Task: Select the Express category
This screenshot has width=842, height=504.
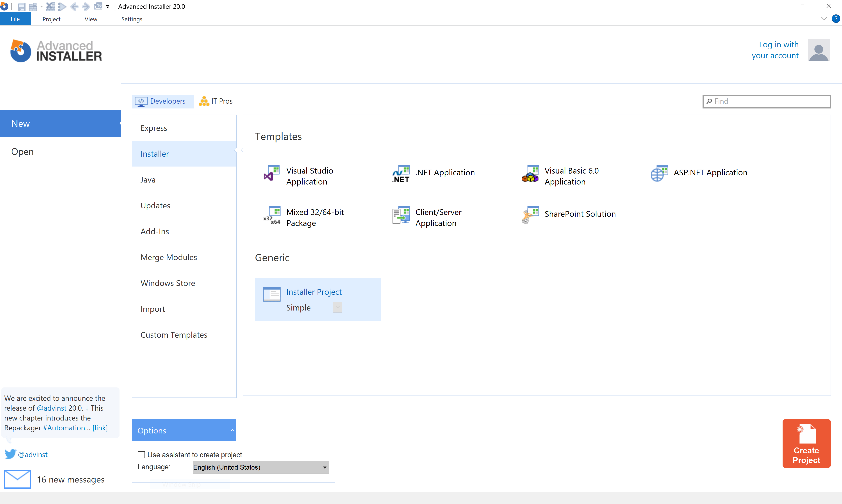Action: (184, 128)
